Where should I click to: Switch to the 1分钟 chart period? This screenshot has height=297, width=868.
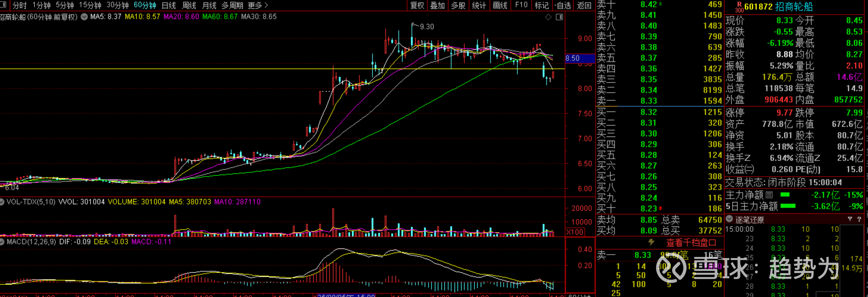[x=42, y=5]
